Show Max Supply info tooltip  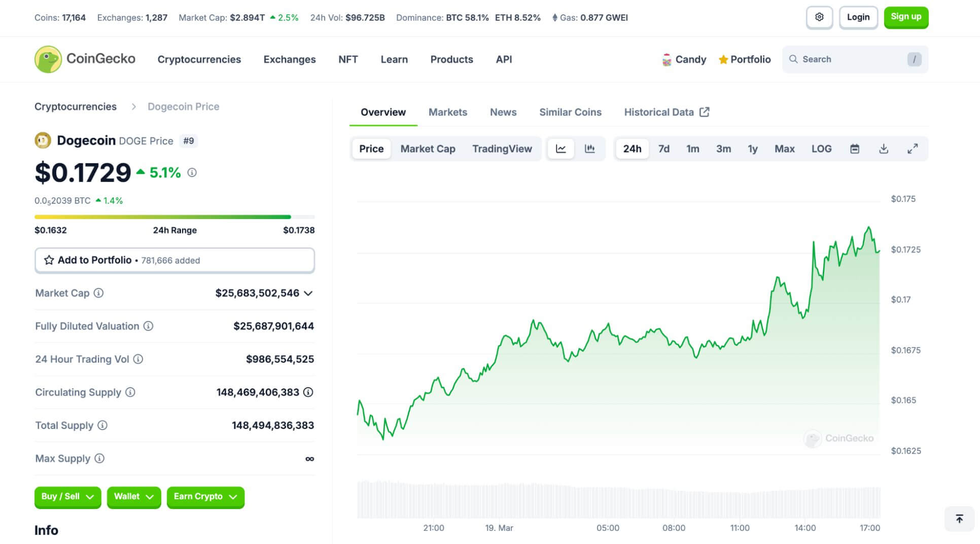(x=99, y=458)
